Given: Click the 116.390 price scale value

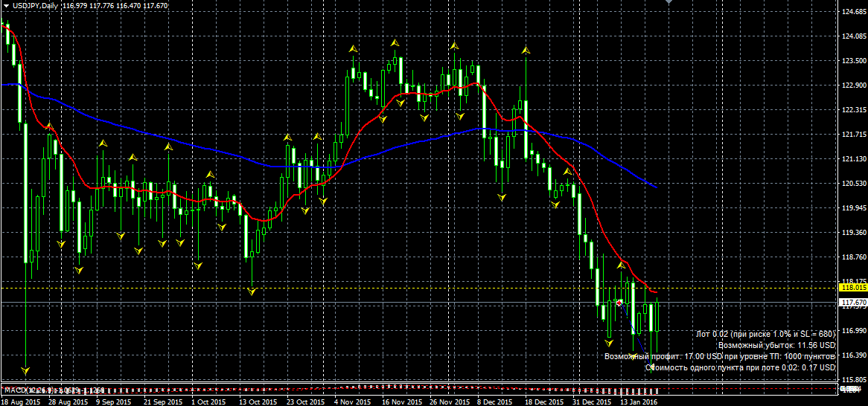Looking at the screenshot, I should tap(853, 355).
